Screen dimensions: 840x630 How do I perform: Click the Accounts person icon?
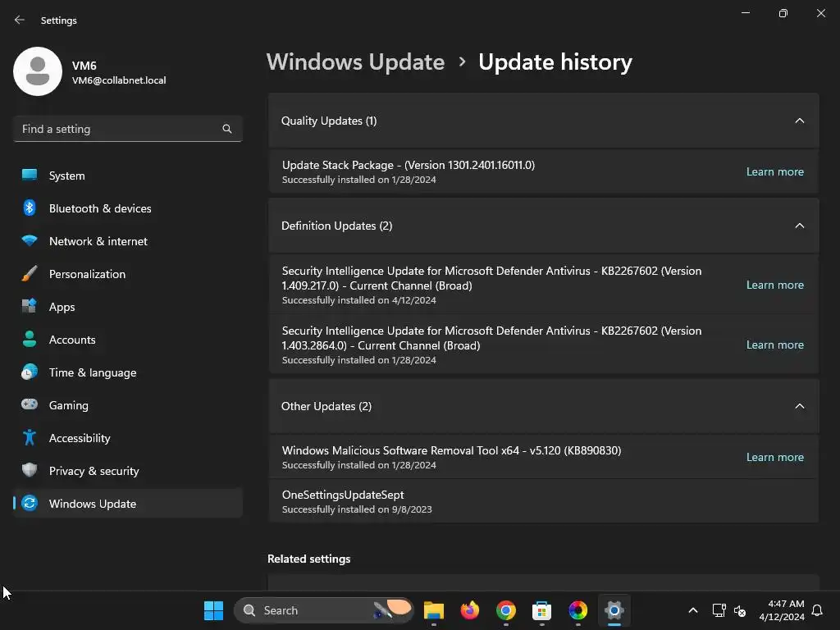coord(30,339)
